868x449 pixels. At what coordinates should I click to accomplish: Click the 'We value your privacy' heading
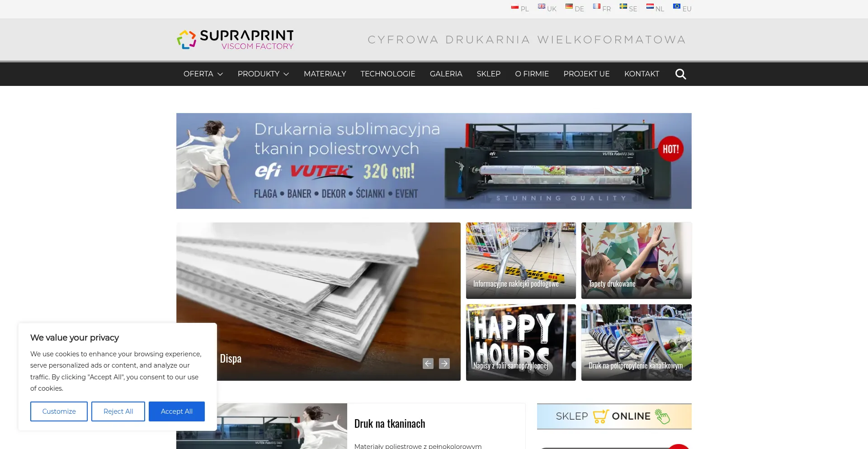75,338
